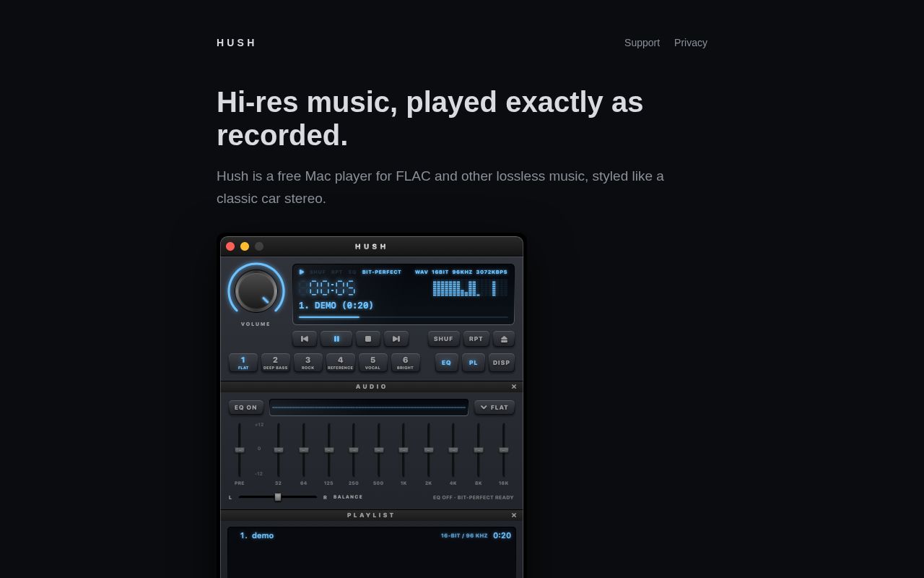Click the 125 Hz band slider handle
This screenshot has height=578, width=924.
click(x=329, y=450)
